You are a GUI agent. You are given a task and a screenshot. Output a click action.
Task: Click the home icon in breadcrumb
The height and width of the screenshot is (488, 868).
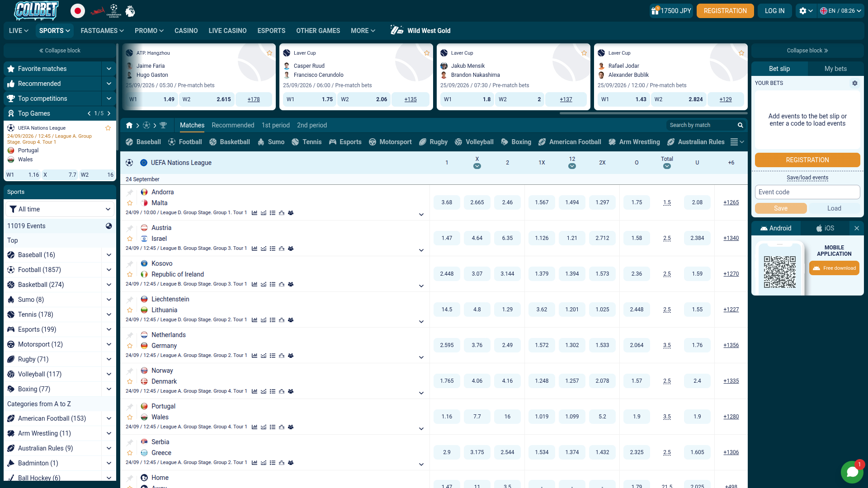click(x=129, y=125)
